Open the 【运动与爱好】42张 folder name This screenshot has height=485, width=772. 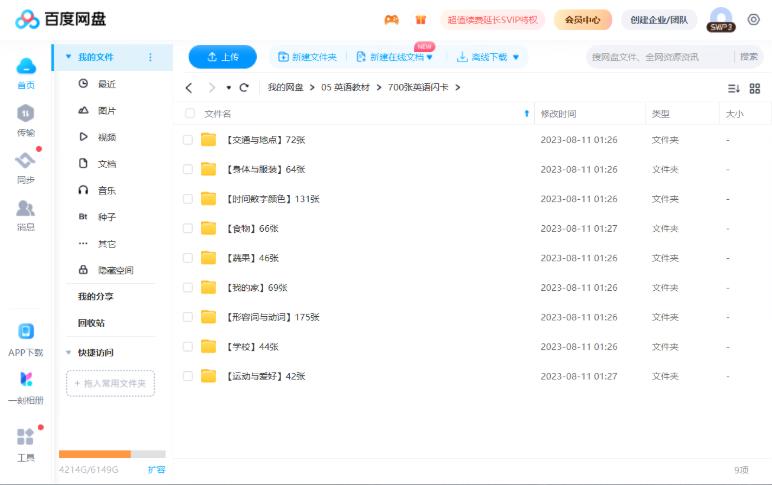265,376
